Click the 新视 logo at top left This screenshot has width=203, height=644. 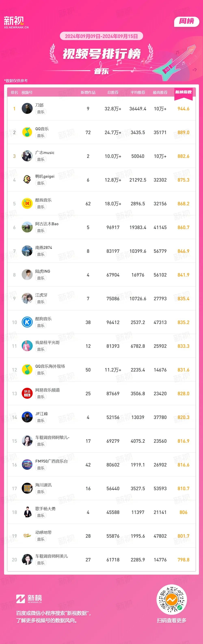[x=16, y=22]
